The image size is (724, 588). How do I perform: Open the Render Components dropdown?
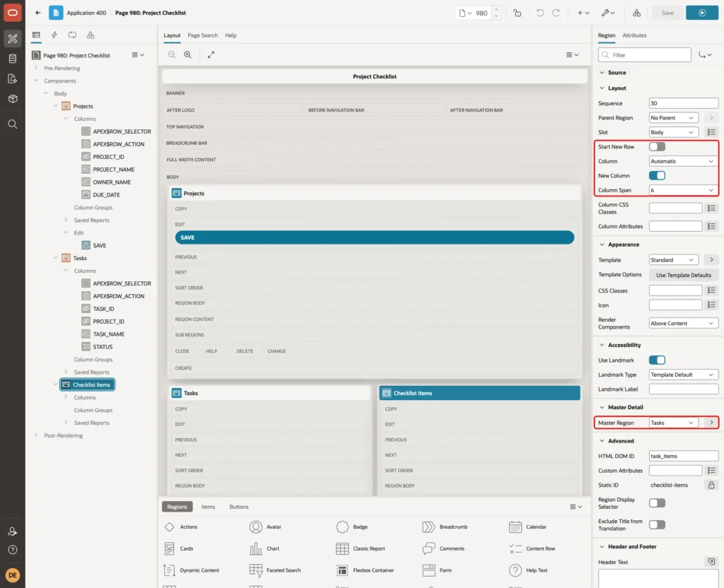coord(684,324)
